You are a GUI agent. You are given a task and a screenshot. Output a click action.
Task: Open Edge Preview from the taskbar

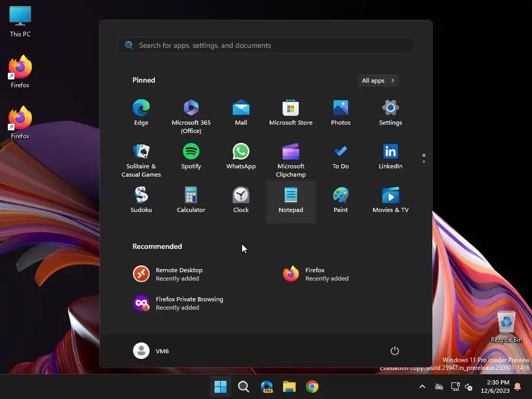[x=267, y=387]
